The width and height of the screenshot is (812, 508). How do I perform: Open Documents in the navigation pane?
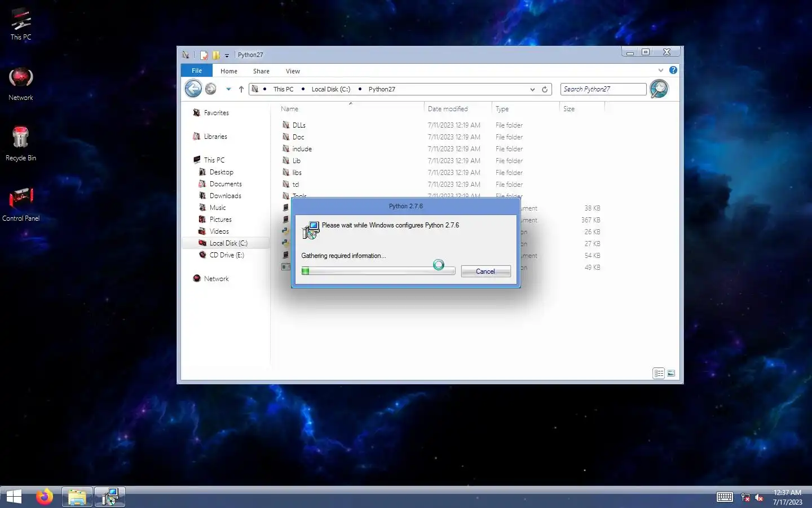pyautogui.click(x=226, y=184)
